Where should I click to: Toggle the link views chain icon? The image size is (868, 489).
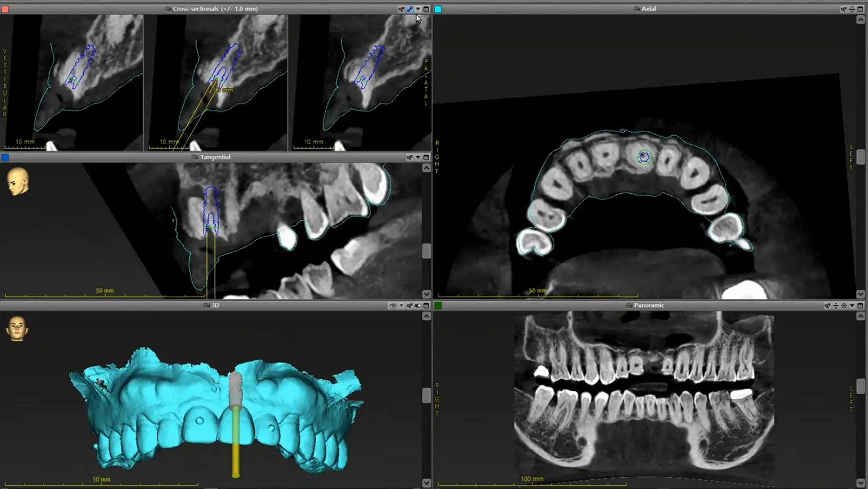click(x=410, y=9)
